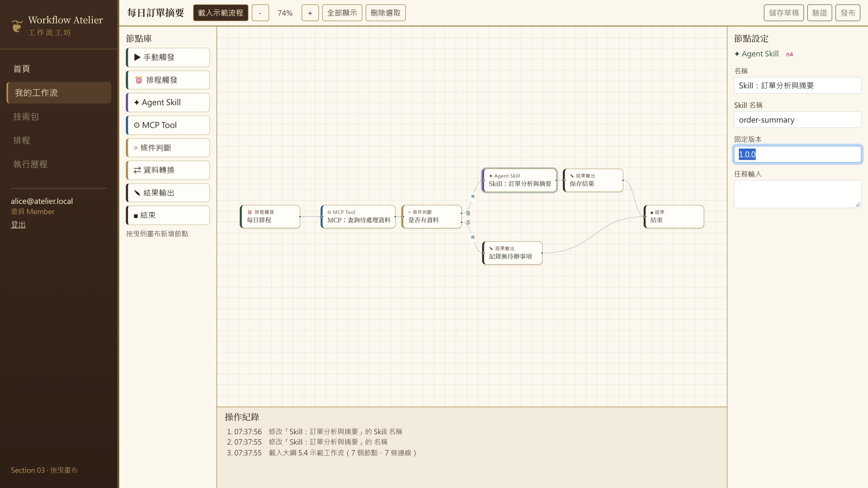Open 執行歷程 in sidebar
The height and width of the screenshot is (488, 868).
(58, 164)
